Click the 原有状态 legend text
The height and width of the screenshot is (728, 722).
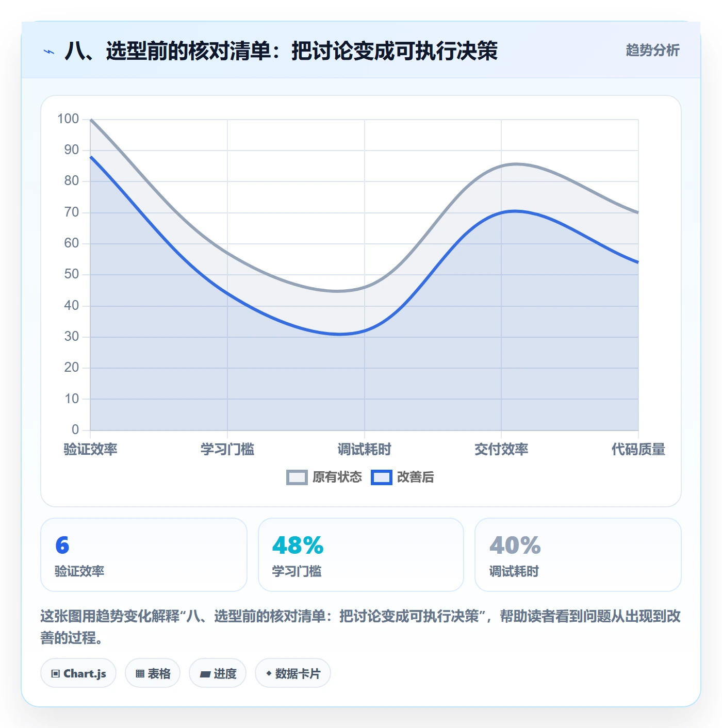[x=337, y=477]
